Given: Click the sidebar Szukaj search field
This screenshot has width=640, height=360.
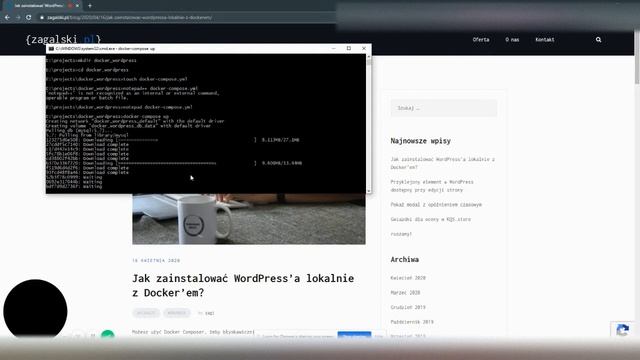Looking at the screenshot, I should tap(444, 108).
